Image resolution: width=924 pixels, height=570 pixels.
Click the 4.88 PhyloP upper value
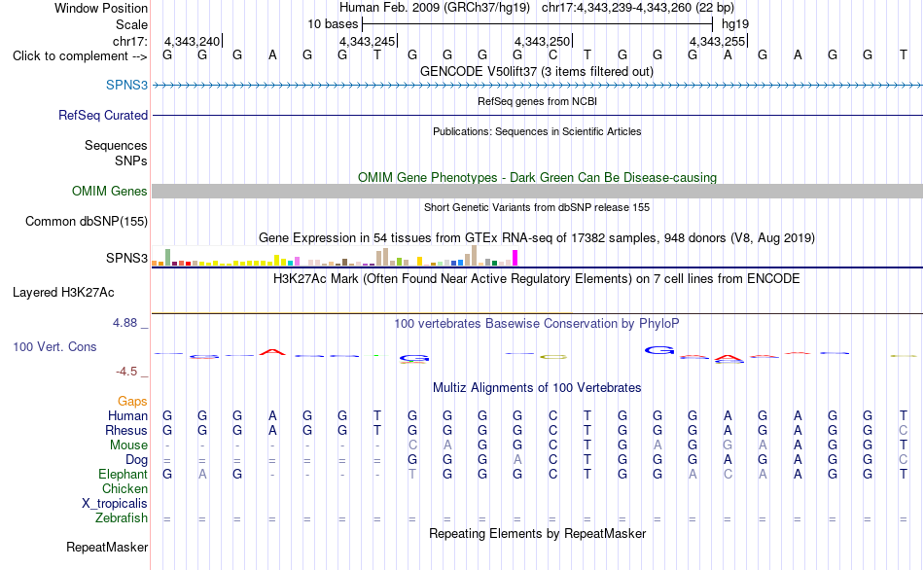click(124, 322)
